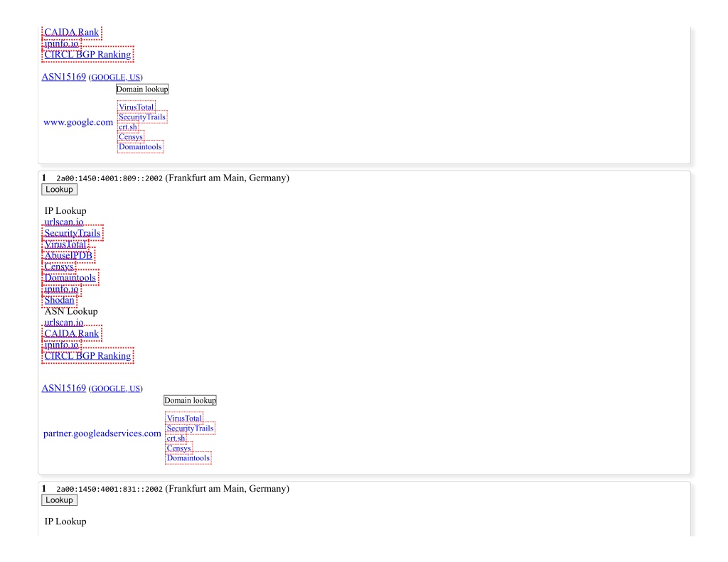Click GOOGLE, US link above partner.googleadservices.com
The image size is (728, 562).
(x=116, y=389)
